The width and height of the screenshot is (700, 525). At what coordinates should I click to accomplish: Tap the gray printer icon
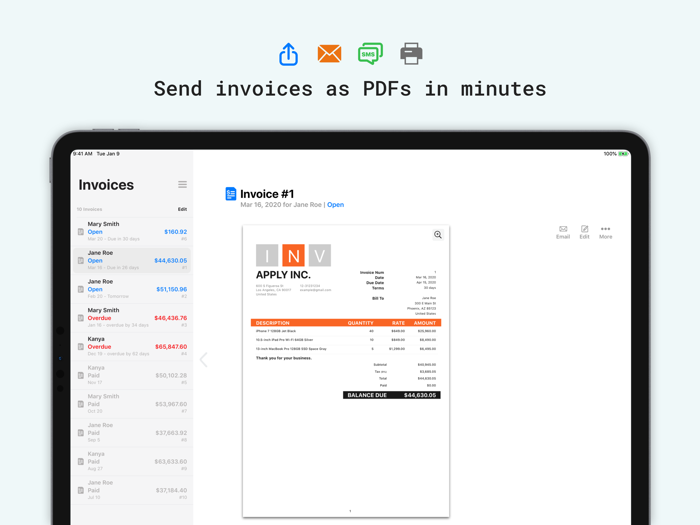[411, 54]
